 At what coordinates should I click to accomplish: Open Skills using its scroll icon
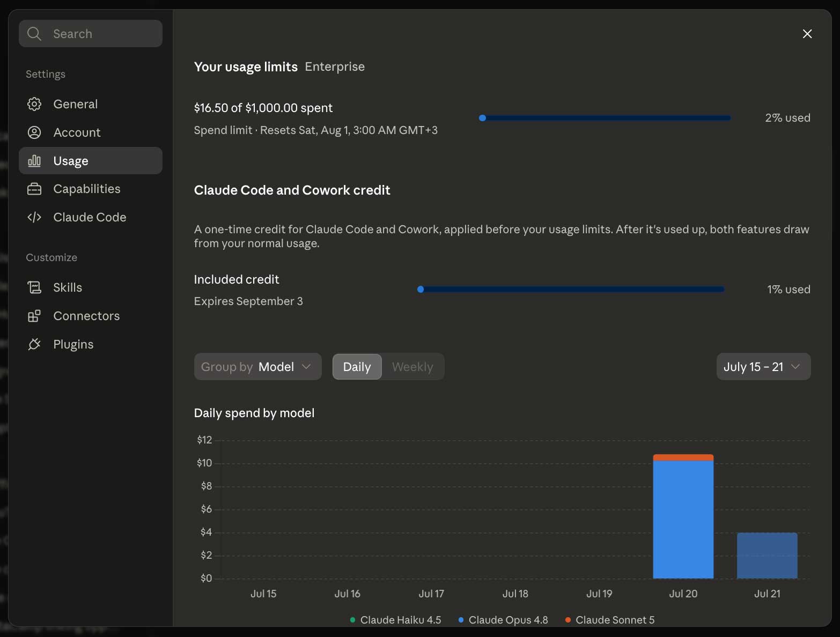34,287
